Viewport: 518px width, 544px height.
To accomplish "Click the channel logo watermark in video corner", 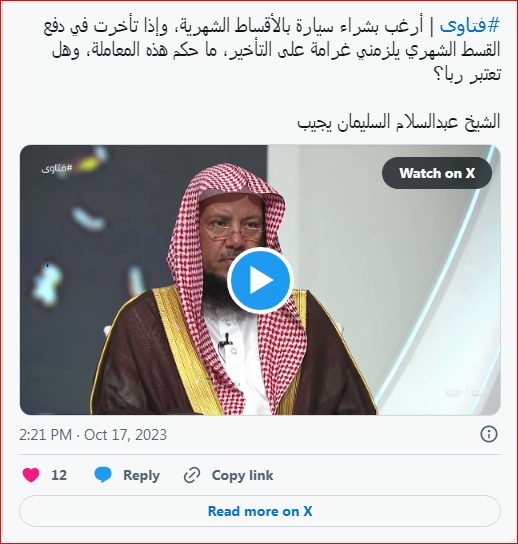I will coord(464,393).
